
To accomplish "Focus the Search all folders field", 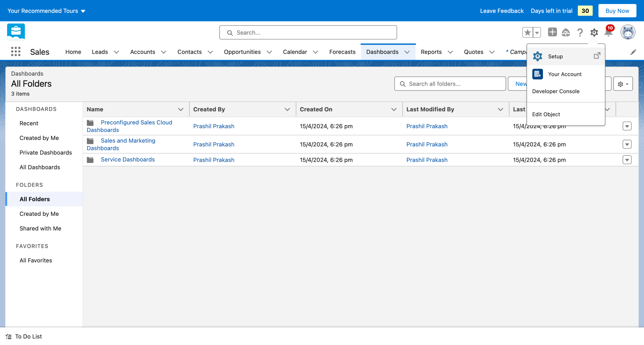I will pyautogui.click(x=450, y=84).
